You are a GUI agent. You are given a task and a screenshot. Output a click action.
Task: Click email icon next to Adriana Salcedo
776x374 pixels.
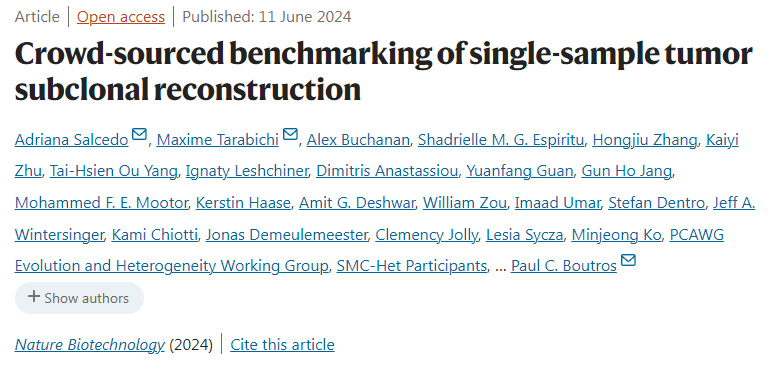(x=140, y=134)
